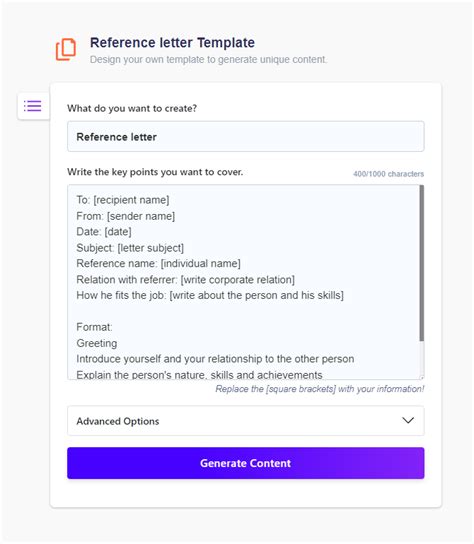Click the Reference name: [individual name] line
Viewport: 474px width, 544px height.
tap(158, 263)
